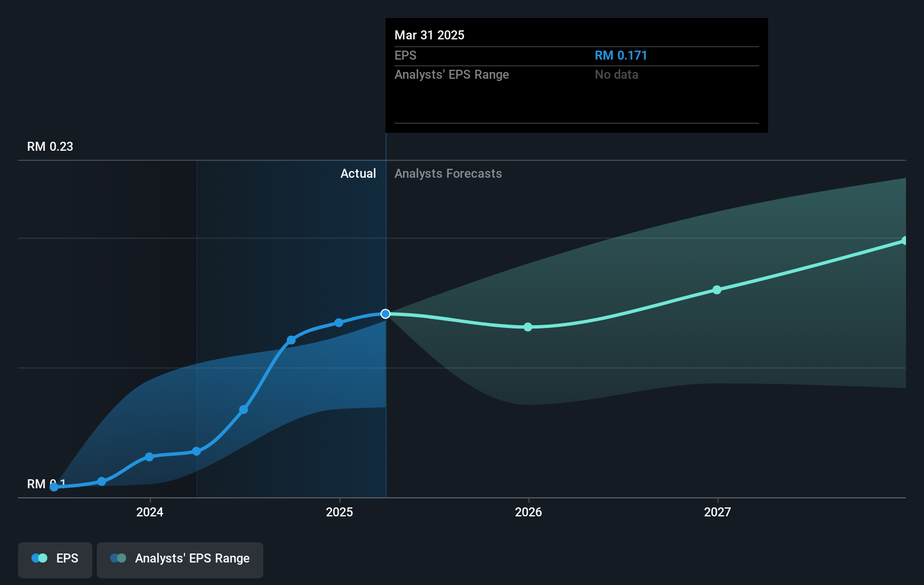
Task: Click 'No data' in the tooltip
Action: [x=616, y=75]
